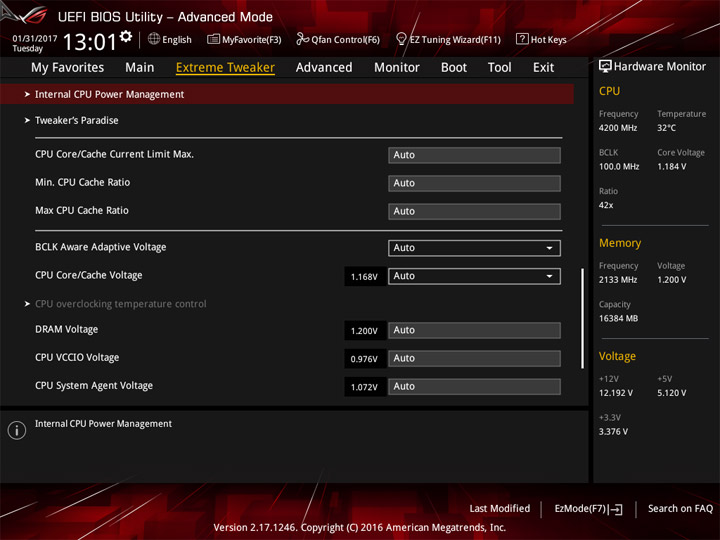The image size is (720, 540).
Task: Click the 16384 MB capacity value
Action: pyautogui.click(x=618, y=319)
